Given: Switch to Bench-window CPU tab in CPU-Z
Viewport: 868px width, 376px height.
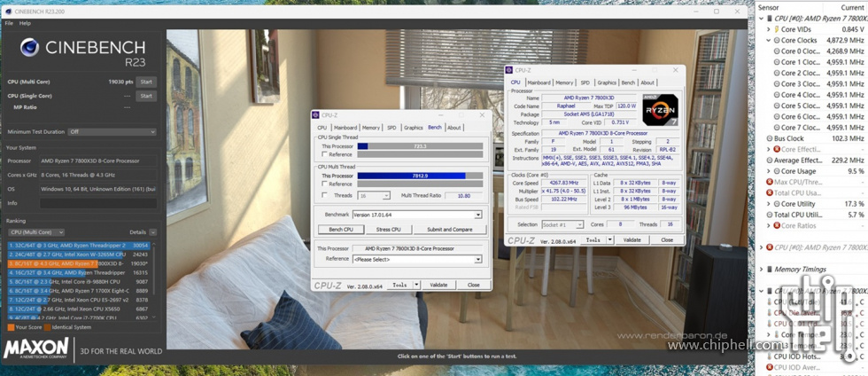Looking at the screenshot, I should pos(322,128).
